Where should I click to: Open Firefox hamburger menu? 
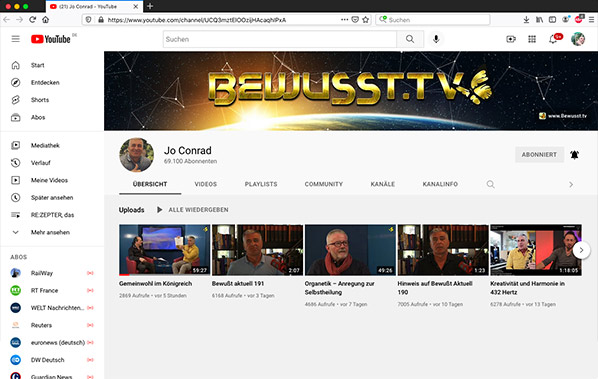pyautogui.click(x=591, y=19)
